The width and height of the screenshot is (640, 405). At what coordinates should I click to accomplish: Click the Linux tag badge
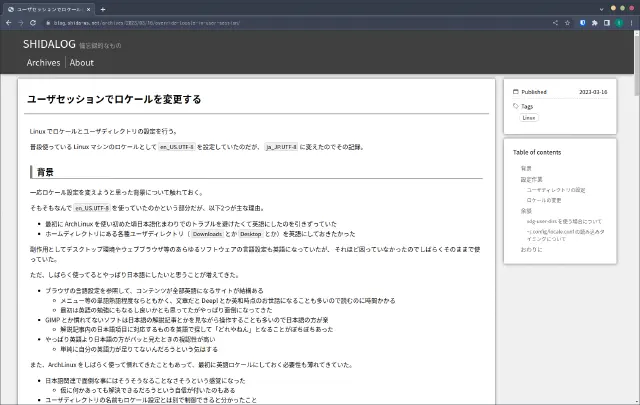(529, 118)
